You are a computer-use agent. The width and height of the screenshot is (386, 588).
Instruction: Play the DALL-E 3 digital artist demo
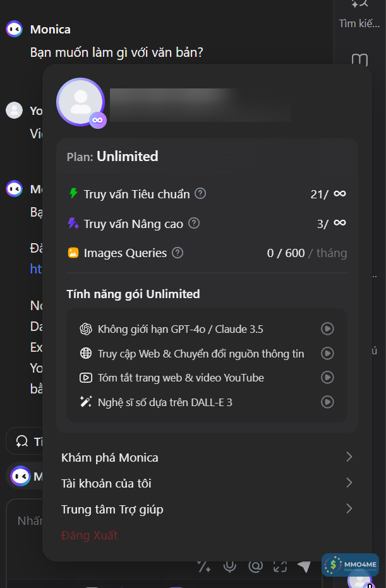tap(327, 401)
